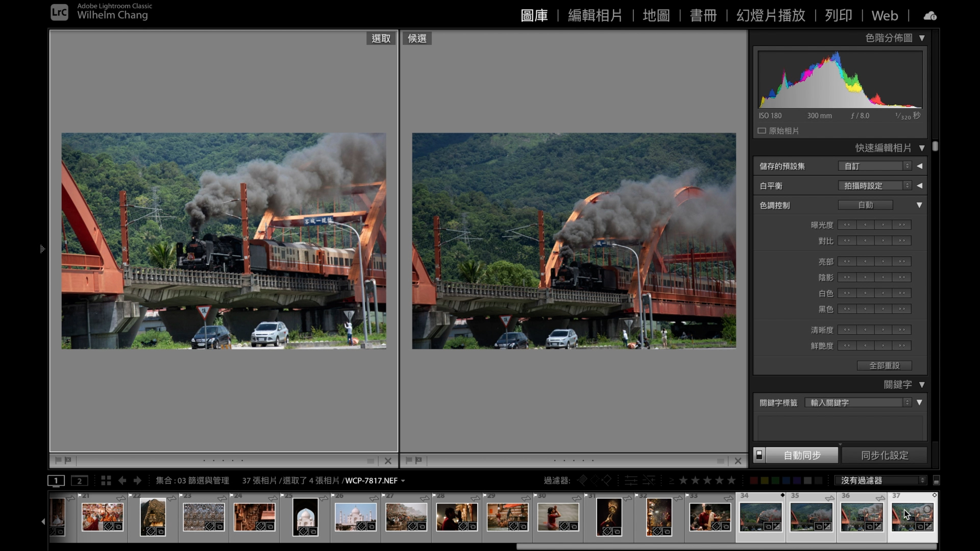The height and width of the screenshot is (551, 980).
Task: Go forward to next source arrow
Action: pos(137,481)
